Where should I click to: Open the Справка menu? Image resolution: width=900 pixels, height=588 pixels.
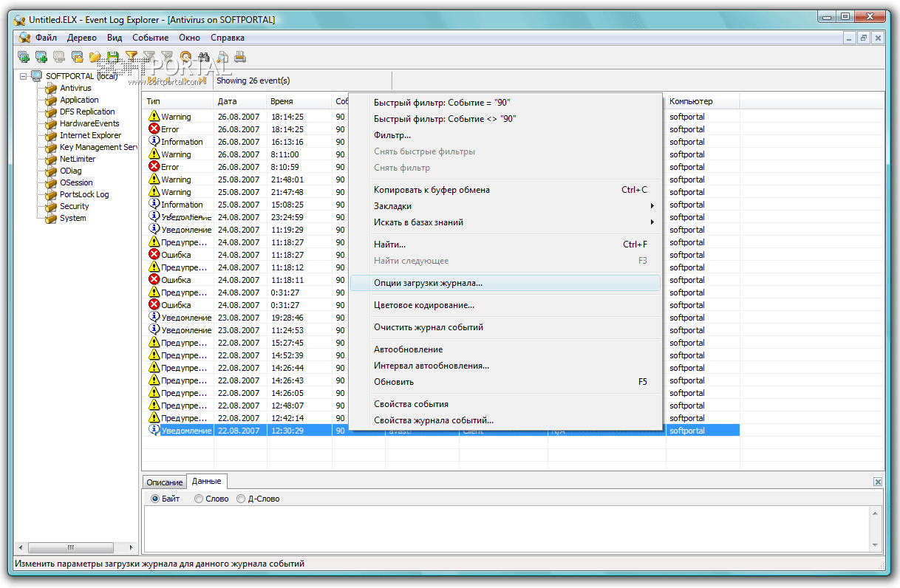point(228,38)
